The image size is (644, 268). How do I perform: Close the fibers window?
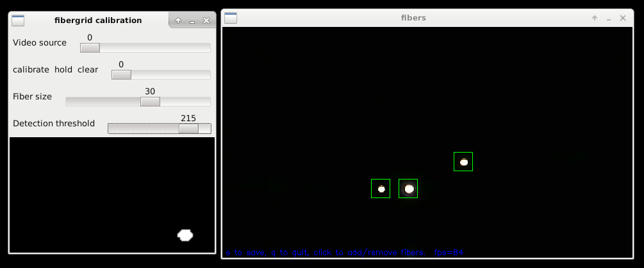(x=622, y=18)
